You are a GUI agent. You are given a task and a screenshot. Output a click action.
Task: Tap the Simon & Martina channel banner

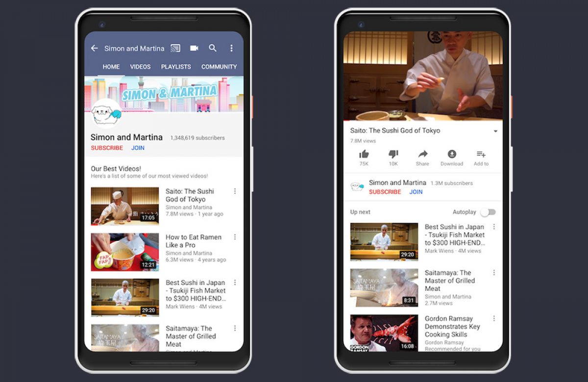pyautogui.click(x=164, y=93)
